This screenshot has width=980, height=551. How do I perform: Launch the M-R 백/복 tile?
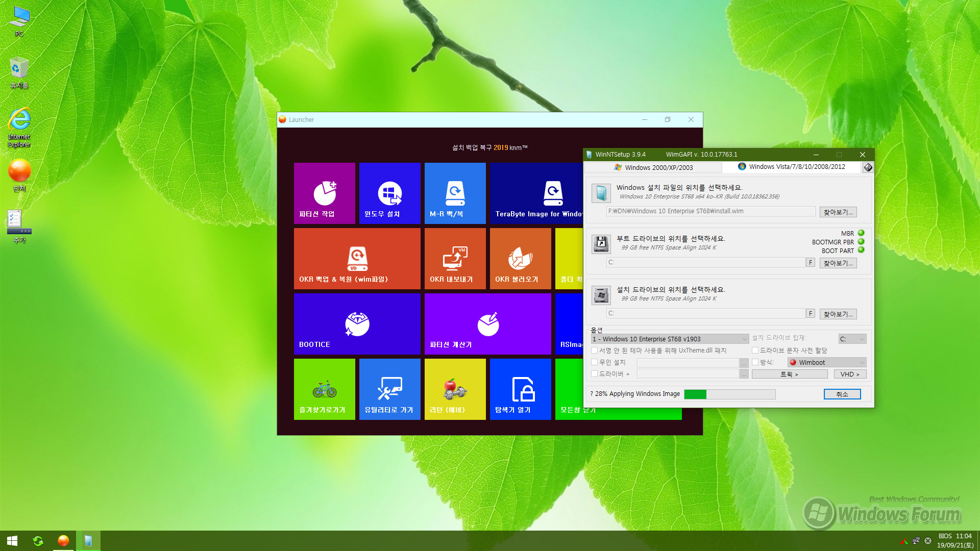pos(455,193)
